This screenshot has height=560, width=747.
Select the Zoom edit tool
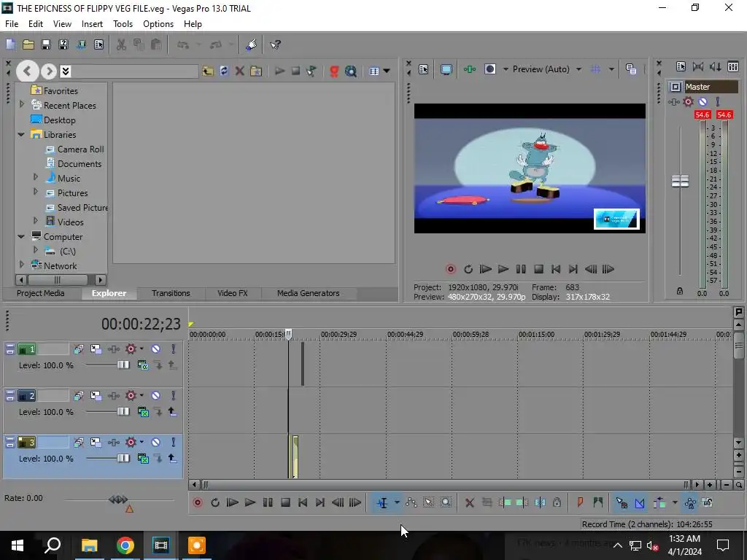point(446,502)
